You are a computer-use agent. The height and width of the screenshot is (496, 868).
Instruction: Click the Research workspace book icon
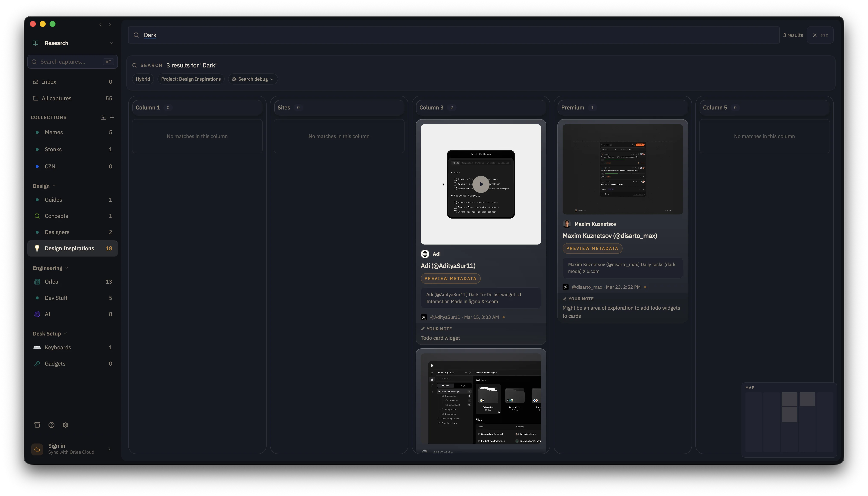click(35, 43)
